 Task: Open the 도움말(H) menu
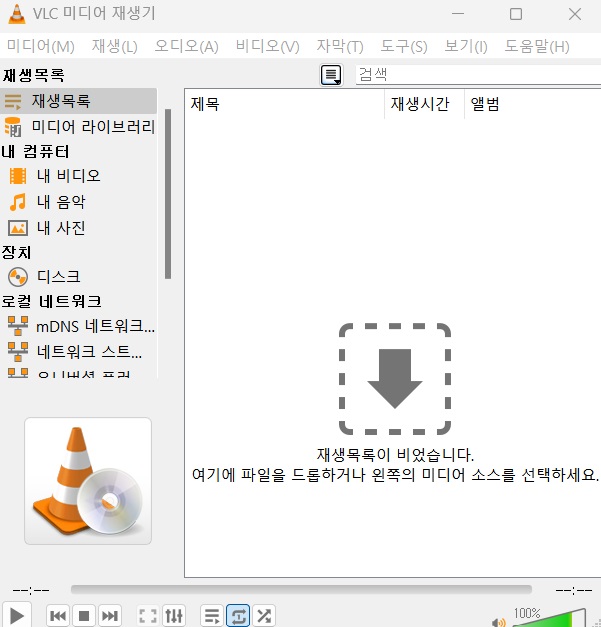[537, 46]
